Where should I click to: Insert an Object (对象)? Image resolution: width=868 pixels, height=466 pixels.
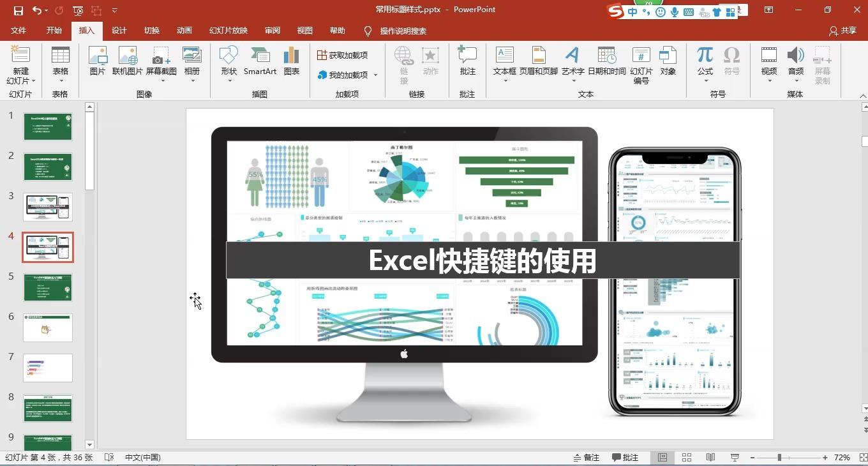tap(668, 62)
